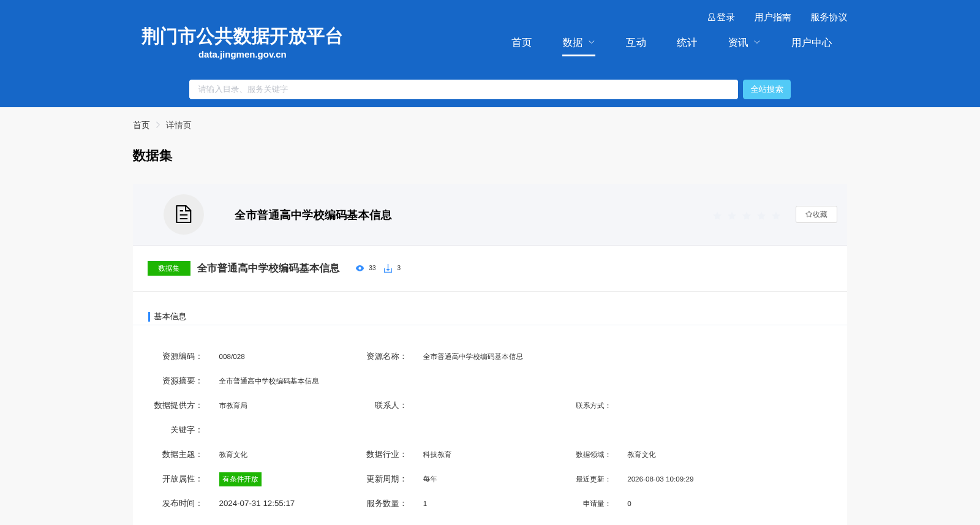Expand the 数据 menu chevron
Screen dimensions: 980x525
[592, 42]
